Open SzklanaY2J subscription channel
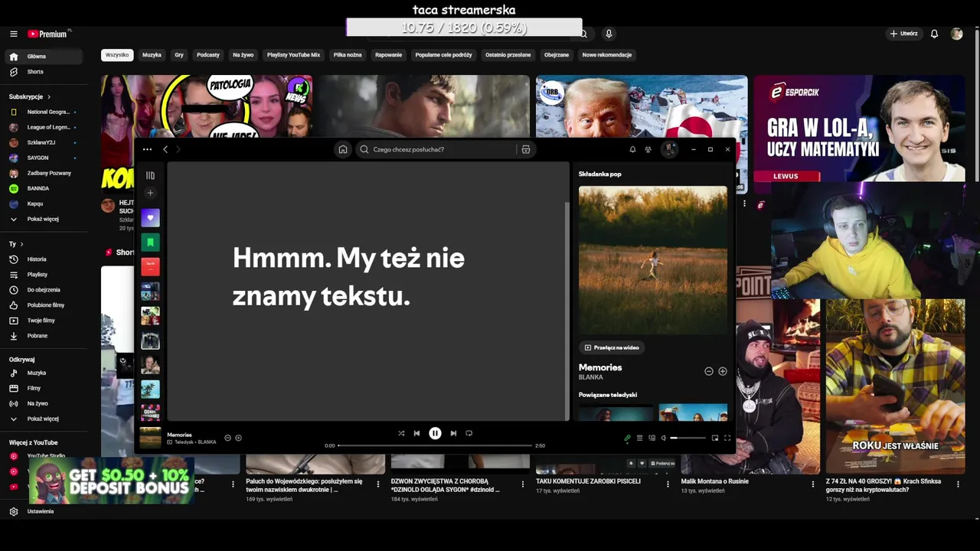 coord(44,142)
